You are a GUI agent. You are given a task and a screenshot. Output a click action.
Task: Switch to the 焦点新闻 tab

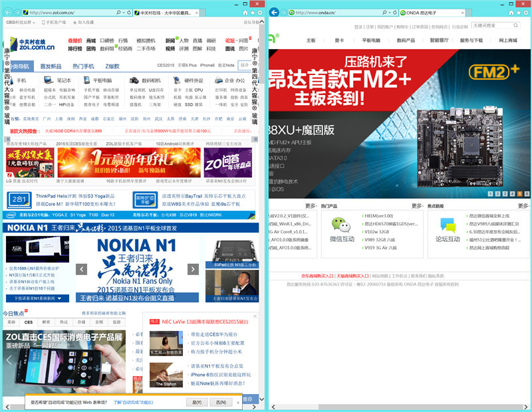436,205
